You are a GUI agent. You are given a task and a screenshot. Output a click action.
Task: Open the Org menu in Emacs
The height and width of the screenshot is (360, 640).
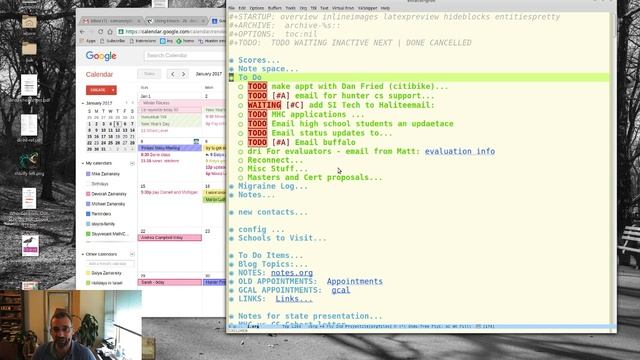point(303,8)
